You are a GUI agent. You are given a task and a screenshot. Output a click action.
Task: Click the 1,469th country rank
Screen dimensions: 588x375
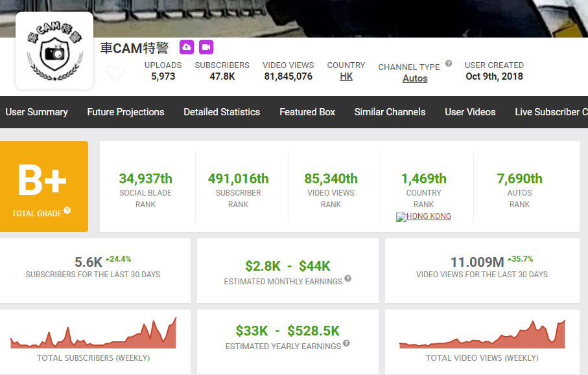[424, 179]
